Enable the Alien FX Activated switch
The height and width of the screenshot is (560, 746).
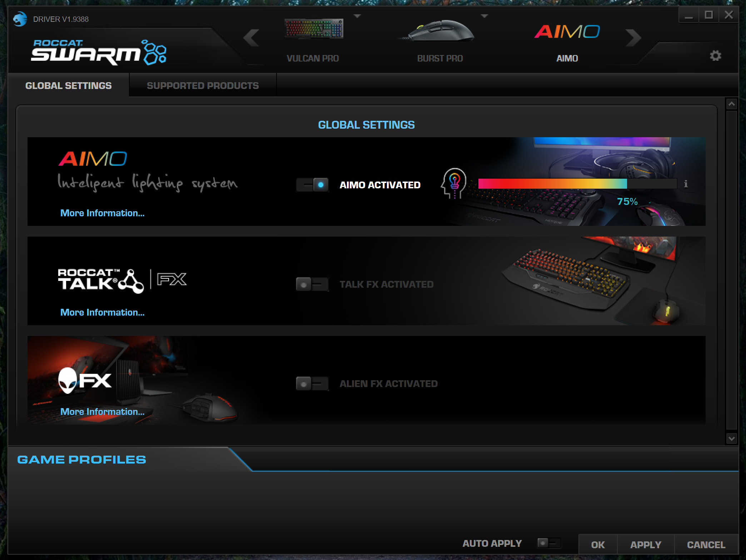(312, 384)
